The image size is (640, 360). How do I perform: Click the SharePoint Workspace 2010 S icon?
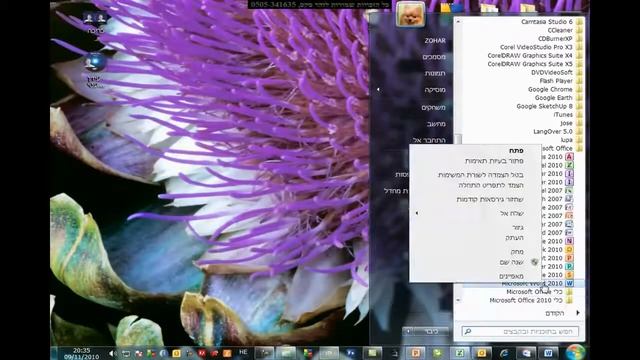tap(569, 275)
